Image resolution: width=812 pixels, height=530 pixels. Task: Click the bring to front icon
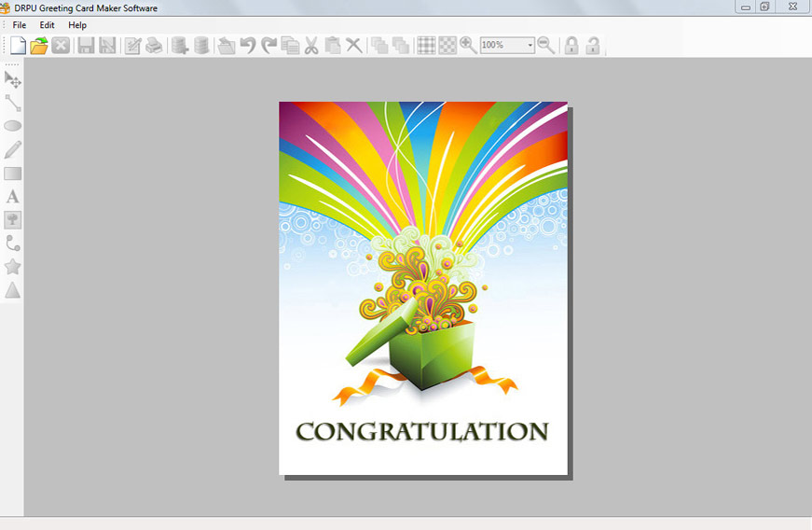pyautogui.click(x=379, y=46)
